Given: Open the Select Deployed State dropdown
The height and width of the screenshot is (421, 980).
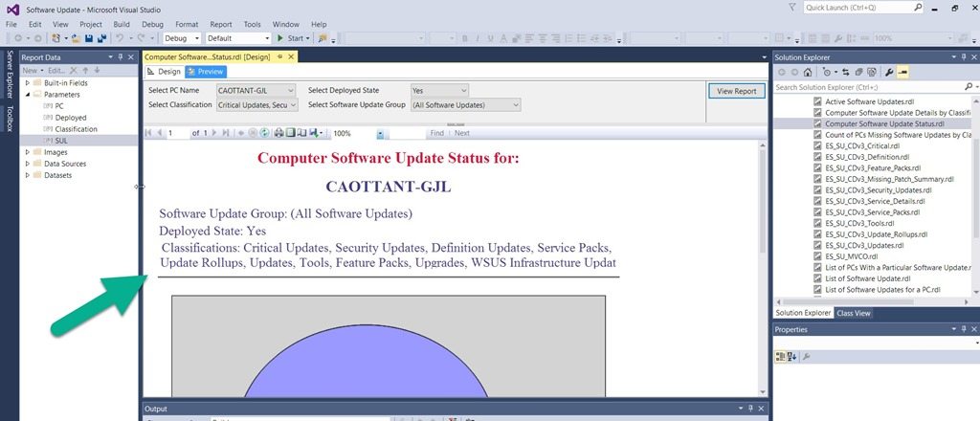Looking at the screenshot, I should pyautogui.click(x=463, y=91).
